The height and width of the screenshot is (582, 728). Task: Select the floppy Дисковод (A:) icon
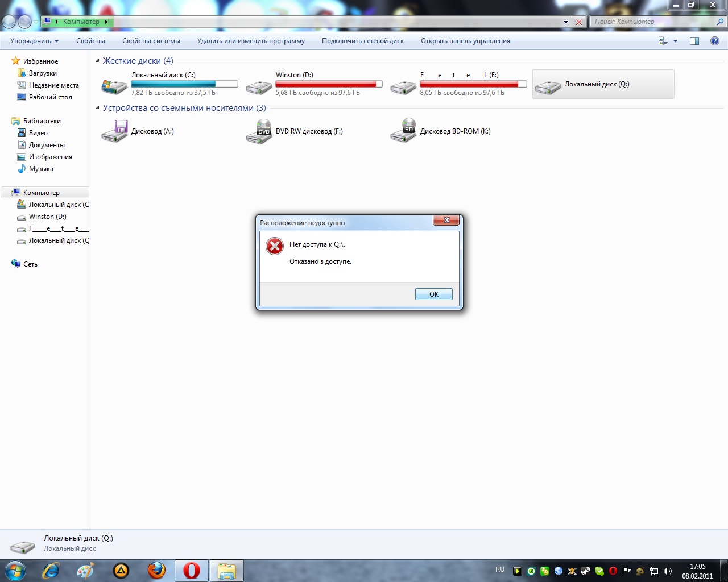coord(114,131)
